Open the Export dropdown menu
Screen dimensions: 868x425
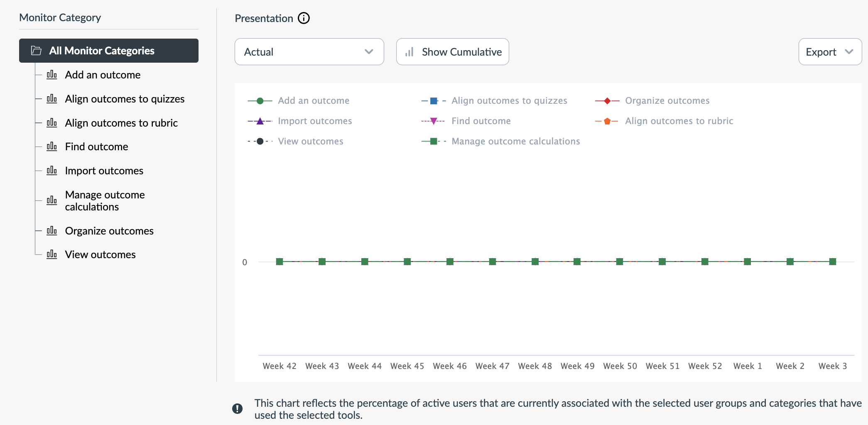click(829, 52)
